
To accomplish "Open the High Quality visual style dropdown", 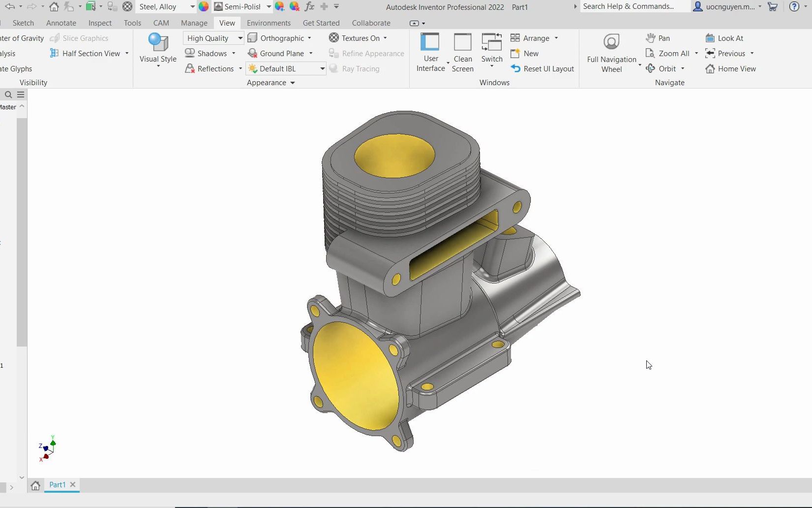I will pos(240,38).
